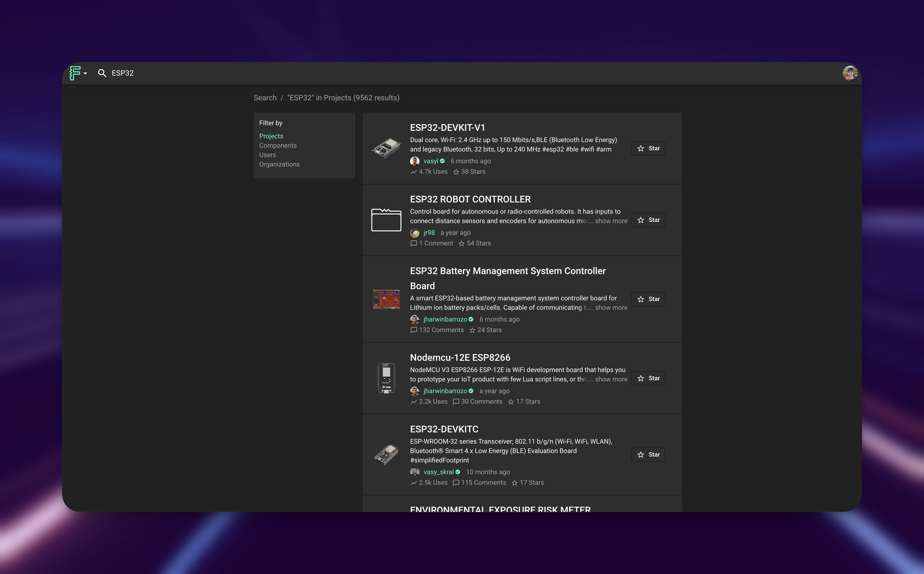Click the Search breadcrumb link
The height and width of the screenshot is (574, 924).
point(265,98)
